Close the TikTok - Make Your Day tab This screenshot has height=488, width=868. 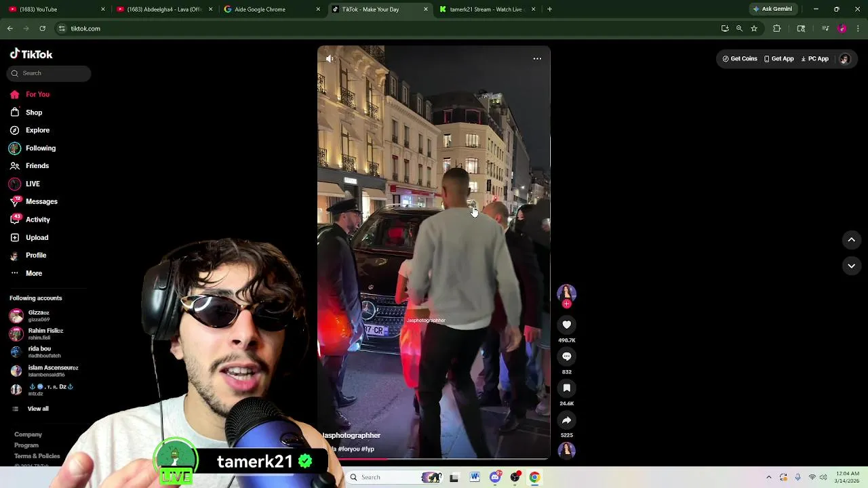(x=425, y=9)
